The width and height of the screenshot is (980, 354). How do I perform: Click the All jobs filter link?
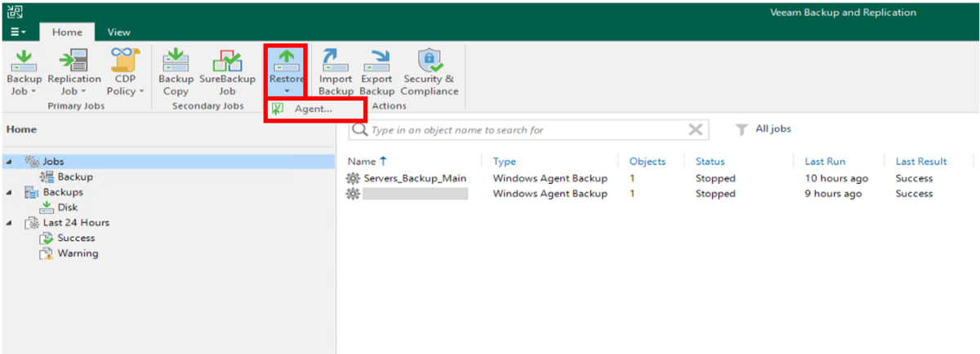pos(773,129)
